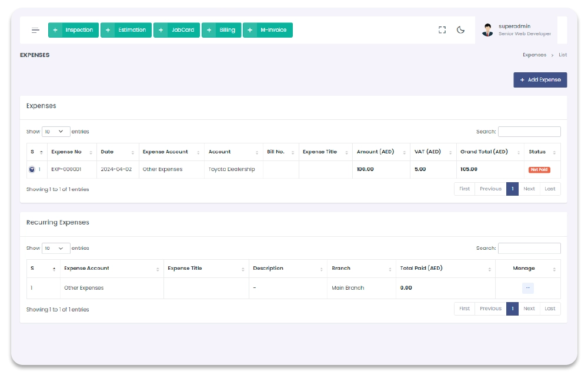Click the Expenses breadcrumb link

[x=534, y=55]
